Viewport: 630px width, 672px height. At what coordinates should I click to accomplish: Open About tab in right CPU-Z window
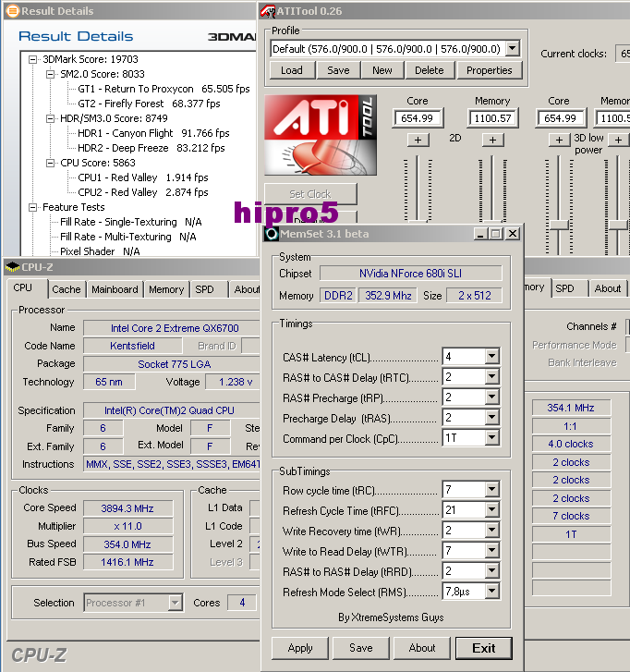pyautogui.click(x=607, y=288)
